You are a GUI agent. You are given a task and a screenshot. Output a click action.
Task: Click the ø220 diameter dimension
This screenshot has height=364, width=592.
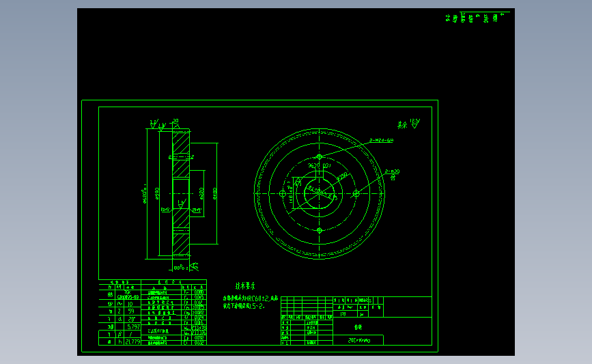(x=201, y=193)
